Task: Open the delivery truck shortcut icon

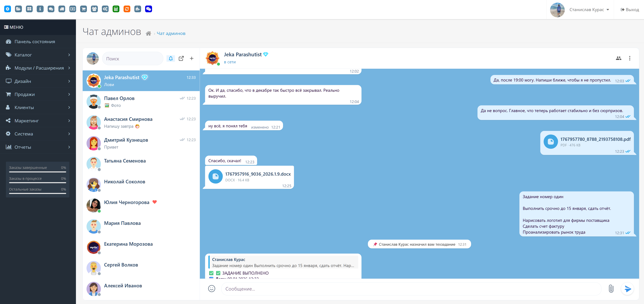Action: pyautogui.click(x=62, y=9)
